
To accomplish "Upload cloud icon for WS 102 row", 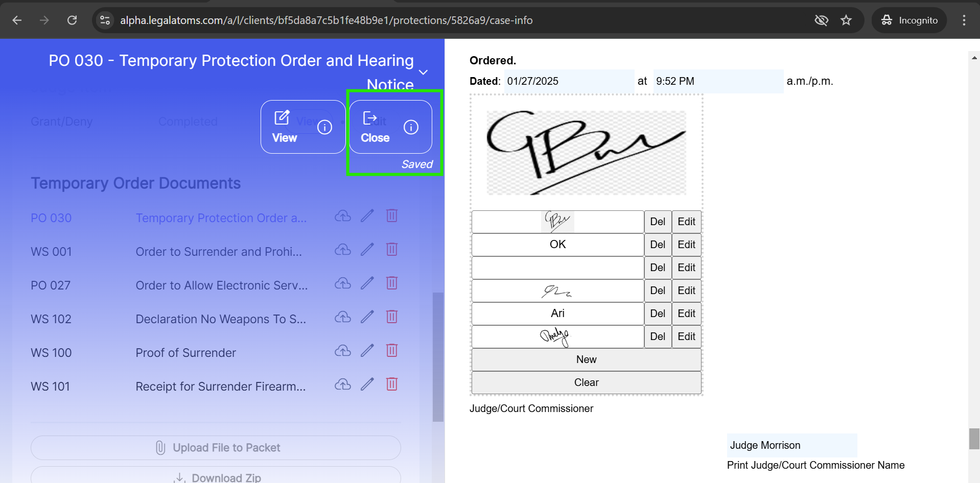I will coord(343,317).
